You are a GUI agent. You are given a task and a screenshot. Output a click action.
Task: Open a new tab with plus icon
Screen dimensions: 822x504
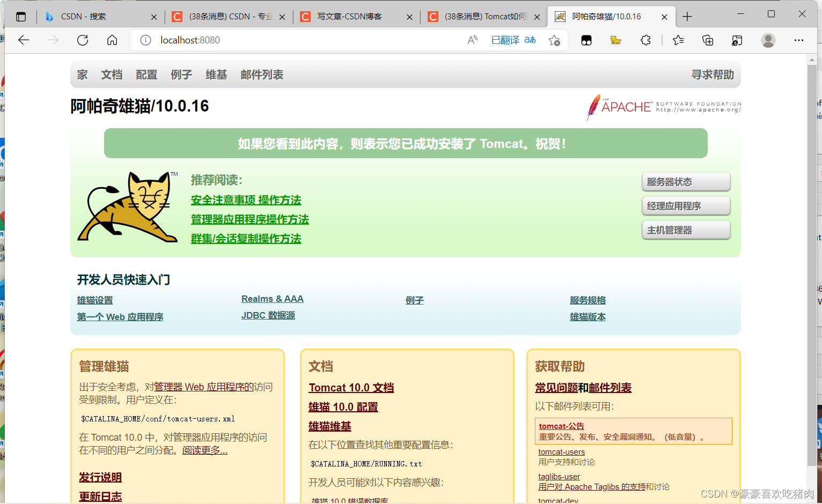pyautogui.click(x=687, y=17)
